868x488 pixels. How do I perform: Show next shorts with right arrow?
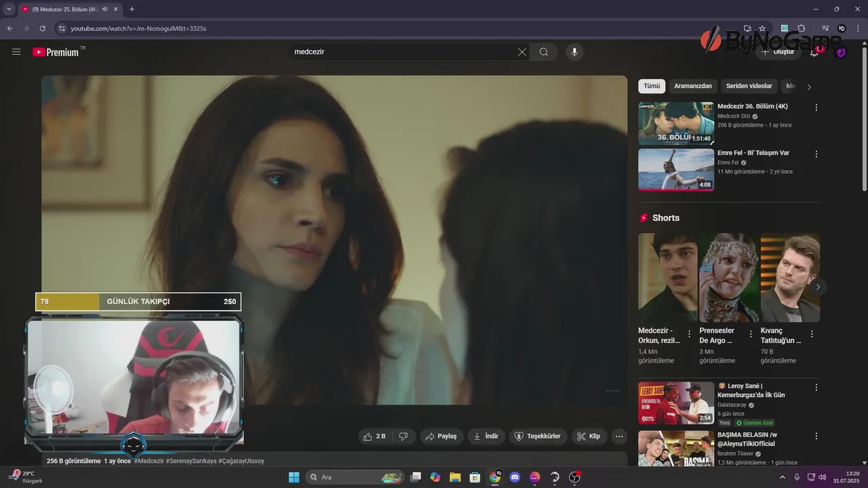(818, 287)
